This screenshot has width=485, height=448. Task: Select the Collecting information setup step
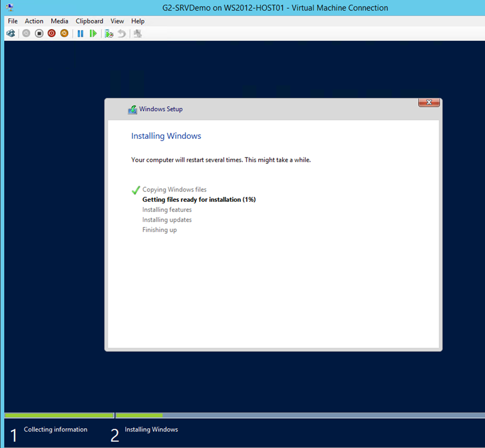(x=55, y=429)
